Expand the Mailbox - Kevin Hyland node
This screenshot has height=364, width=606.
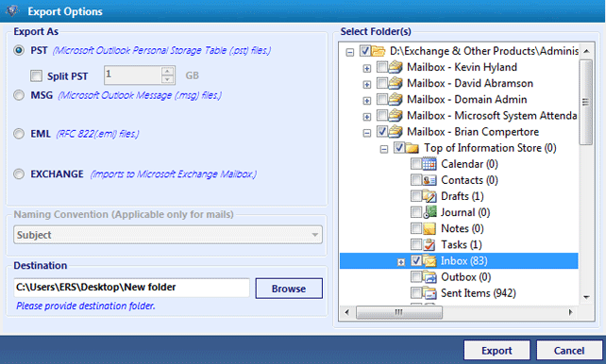367,68
